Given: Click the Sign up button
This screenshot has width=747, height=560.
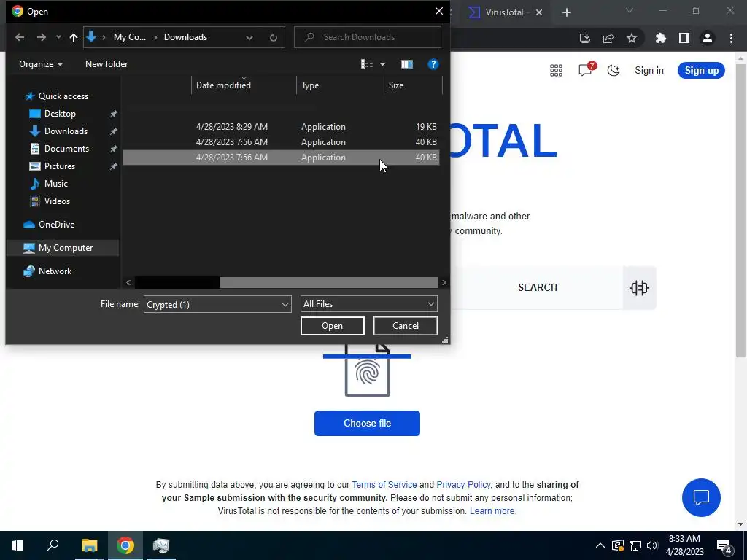Looking at the screenshot, I should pyautogui.click(x=701, y=71).
